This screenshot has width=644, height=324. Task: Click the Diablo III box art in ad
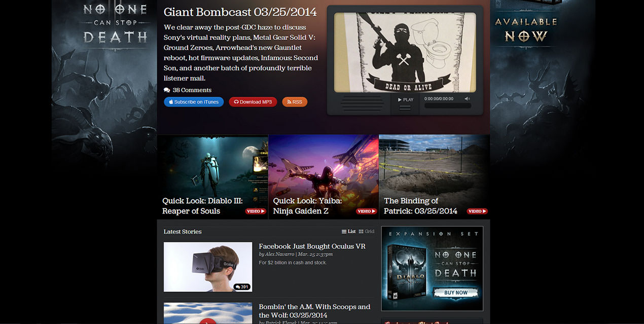click(x=406, y=272)
